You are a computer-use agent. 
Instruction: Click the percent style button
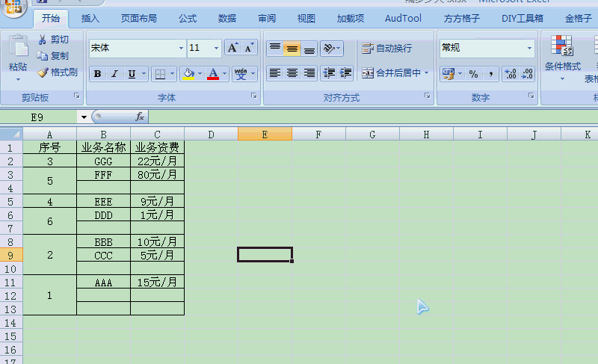click(x=473, y=74)
